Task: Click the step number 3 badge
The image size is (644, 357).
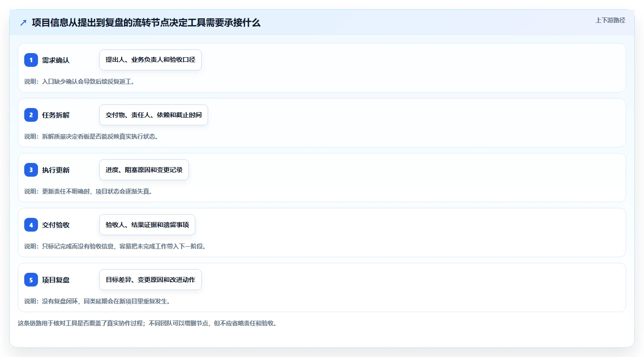Action: [x=31, y=170]
